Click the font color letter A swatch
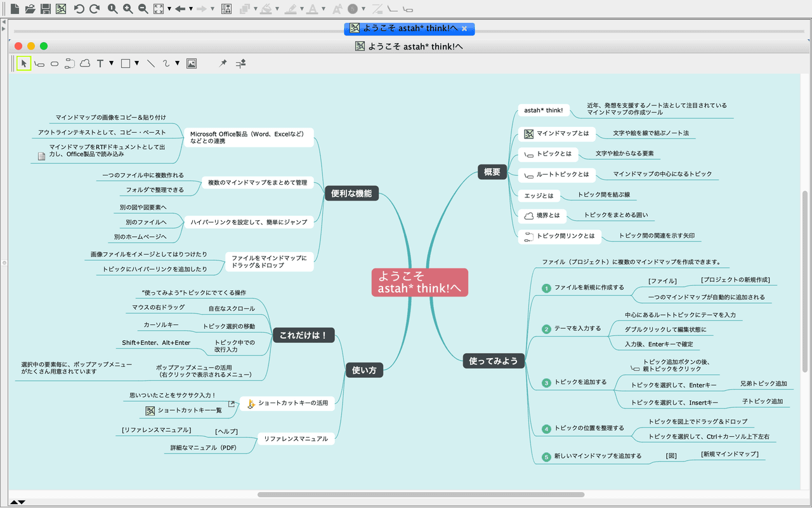Image resolution: width=812 pixels, height=508 pixels. tap(312, 9)
